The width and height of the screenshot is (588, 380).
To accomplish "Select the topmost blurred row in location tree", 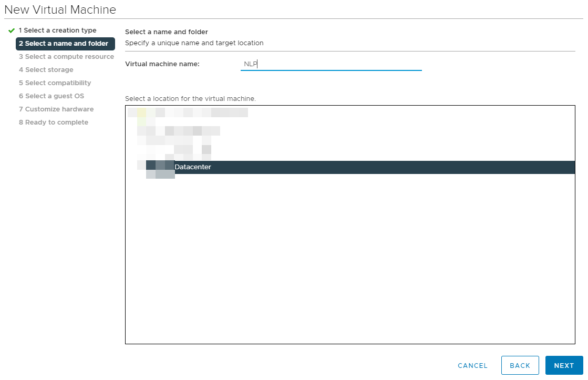I will [x=188, y=112].
